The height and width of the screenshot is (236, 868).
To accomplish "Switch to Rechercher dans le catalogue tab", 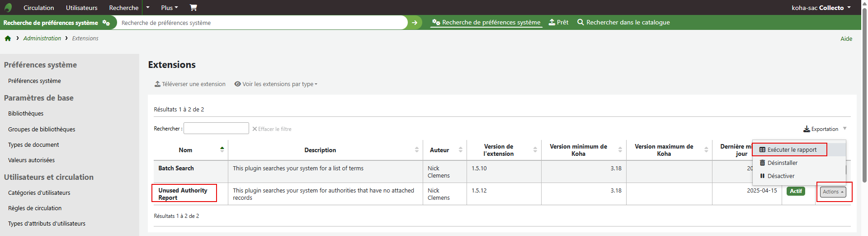I will (x=623, y=23).
